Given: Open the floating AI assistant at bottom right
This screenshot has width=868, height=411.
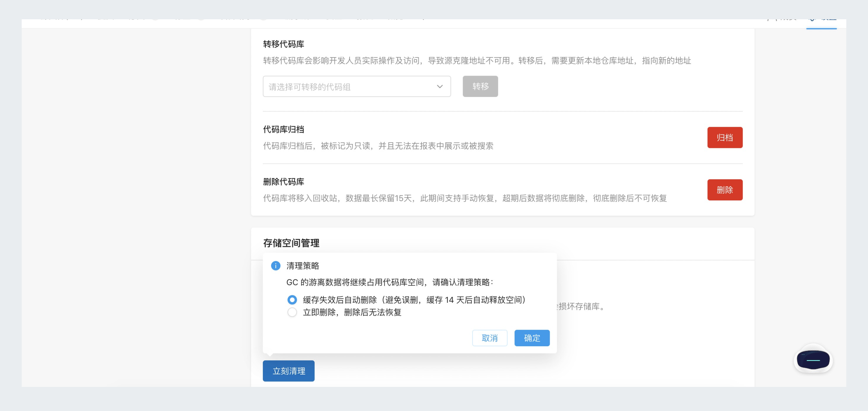Looking at the screenshot, I should (x=813, y=360).
